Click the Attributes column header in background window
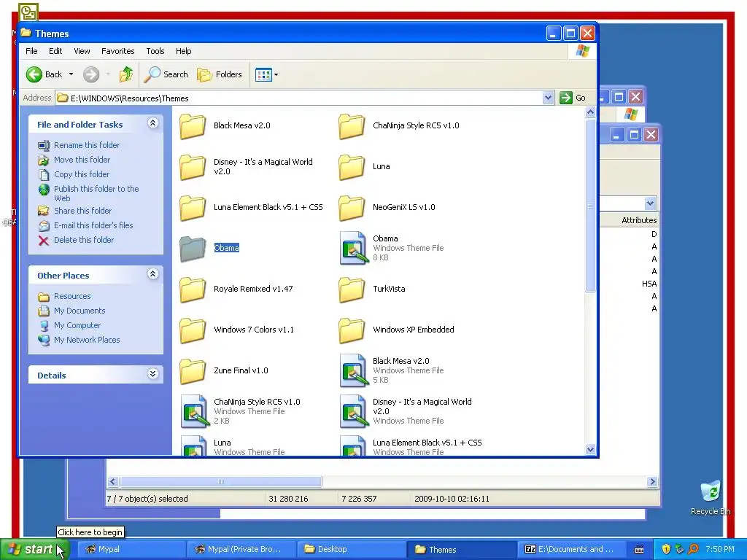Screen dimensions: 747x560 (x=639, y=220)
